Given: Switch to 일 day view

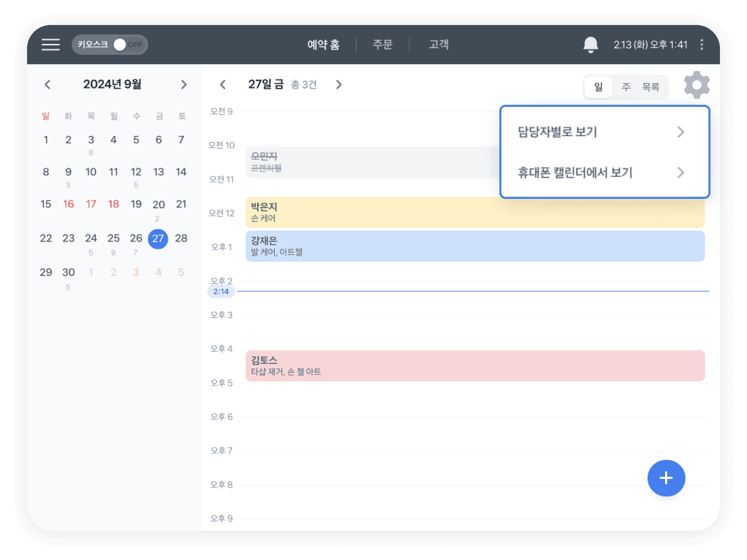Looking at the screenshot, I should [598, 87].
